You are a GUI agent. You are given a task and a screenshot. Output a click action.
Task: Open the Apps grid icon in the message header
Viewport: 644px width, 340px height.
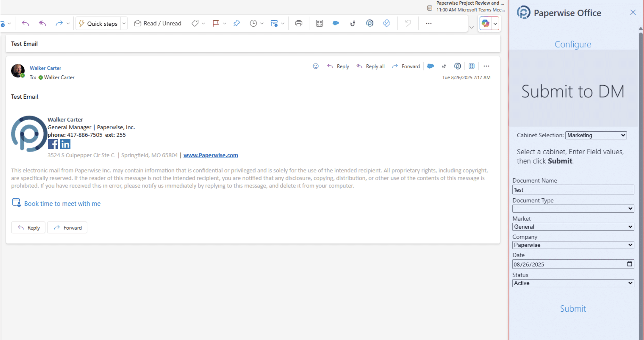472,66
